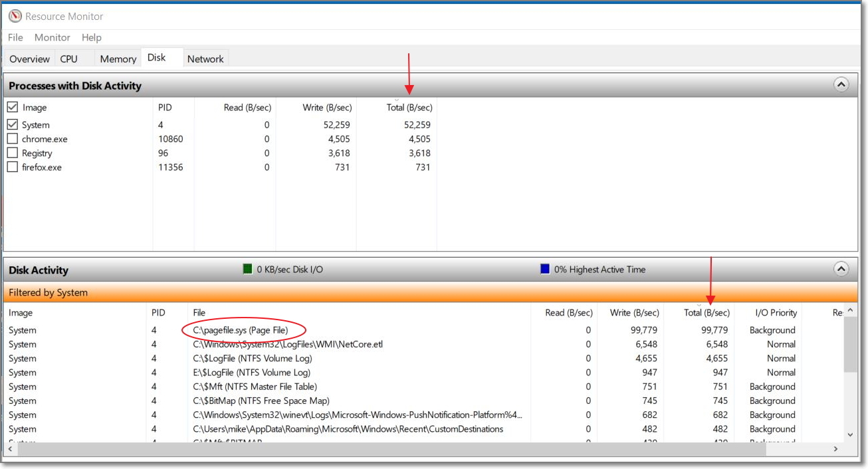The height and width of the screenshot is (469, 868).
Task: Select the firefox.exe process row name
Action: [x=42, y=167]
